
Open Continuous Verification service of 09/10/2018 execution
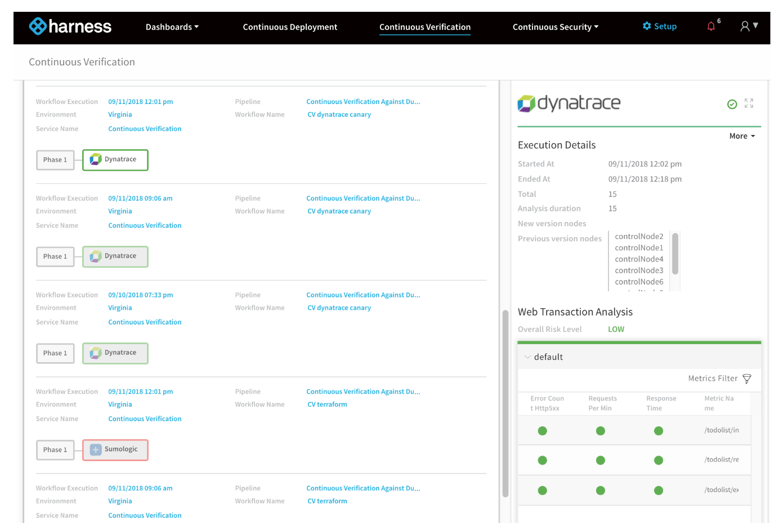145,322
